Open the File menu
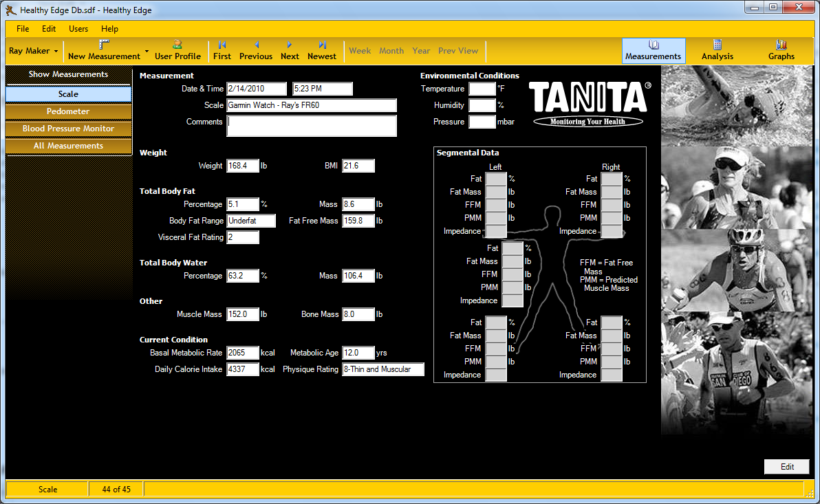The image size is (820, 504). [x=23, y=29]
